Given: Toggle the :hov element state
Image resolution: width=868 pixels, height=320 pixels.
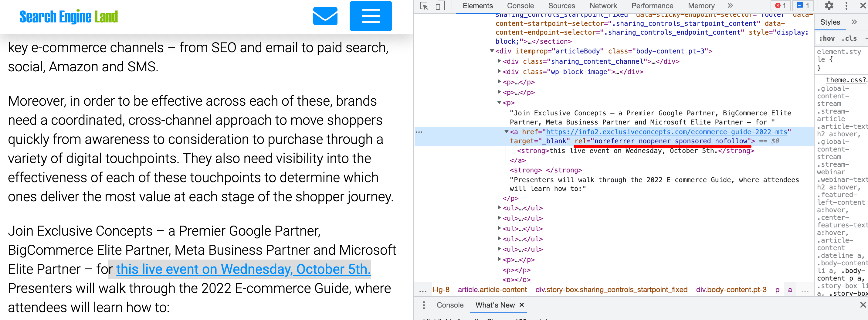Looking at the screenshot, I should 827,39.
